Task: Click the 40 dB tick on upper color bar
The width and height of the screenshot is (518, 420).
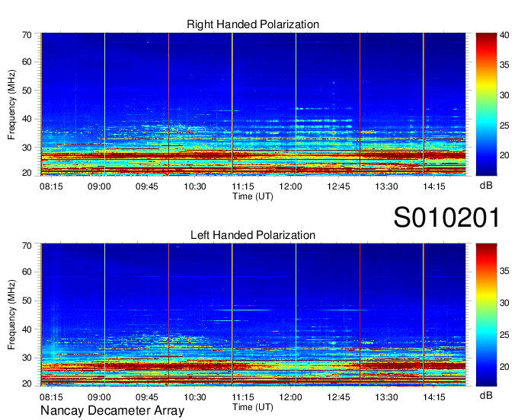Action: [504, 35]
